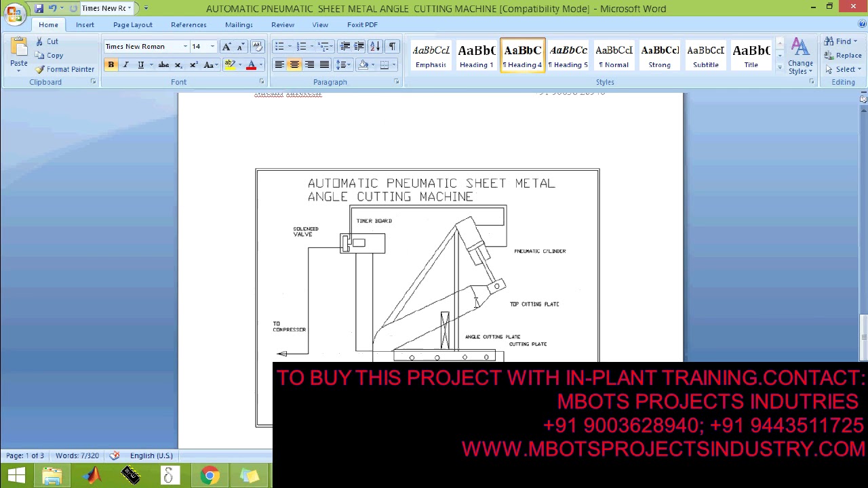This screenshot has width=868, height=488.
Task: Customize Quick Access Toolbar dropdown
Action: pos(146,8)
